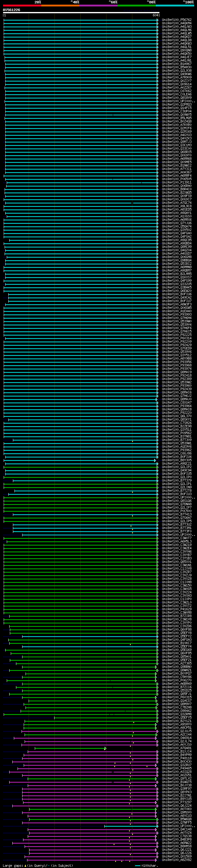
Task: Select the label UniRef100_Q539W1
Action: [x=177, y=443]
